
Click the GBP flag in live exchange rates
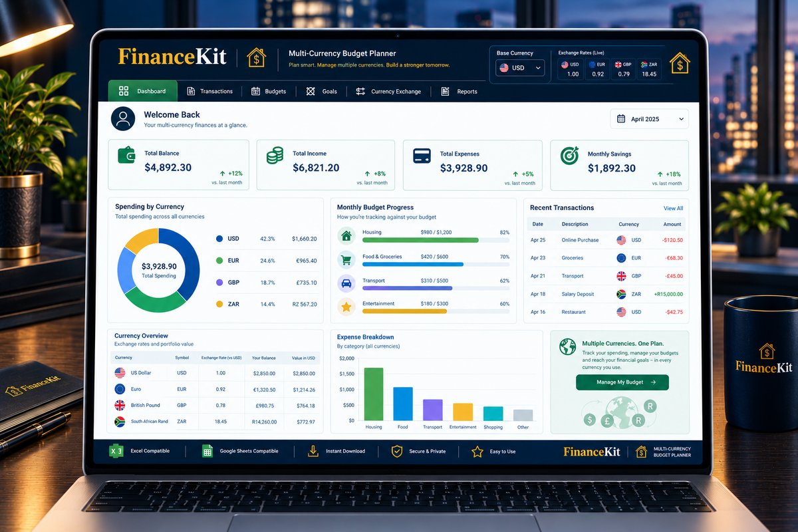pos(618,65)
